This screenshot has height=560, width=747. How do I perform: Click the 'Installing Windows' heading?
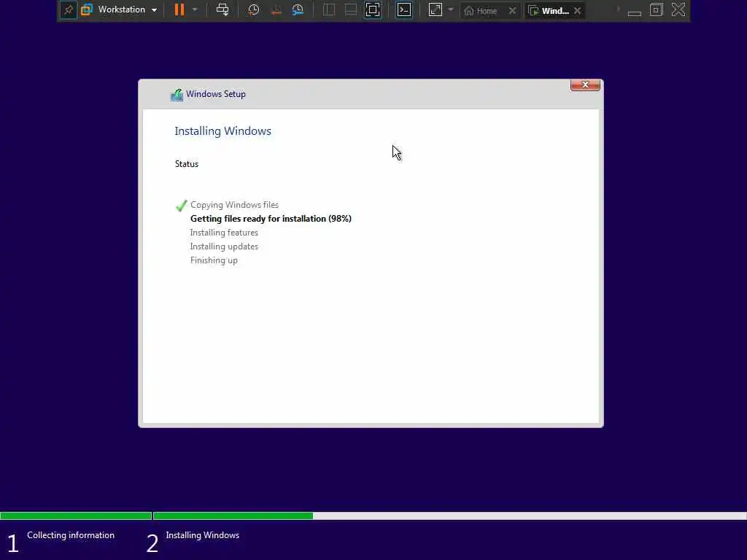pyautogui.click(x=223, y=131)
